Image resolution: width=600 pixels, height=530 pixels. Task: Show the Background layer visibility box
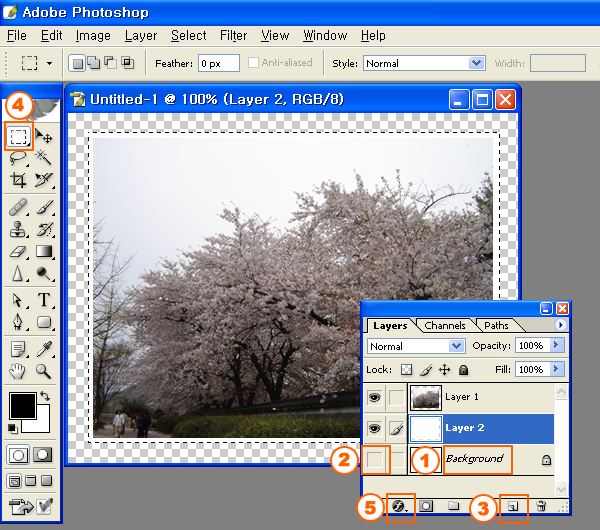[x=375, y=459]
